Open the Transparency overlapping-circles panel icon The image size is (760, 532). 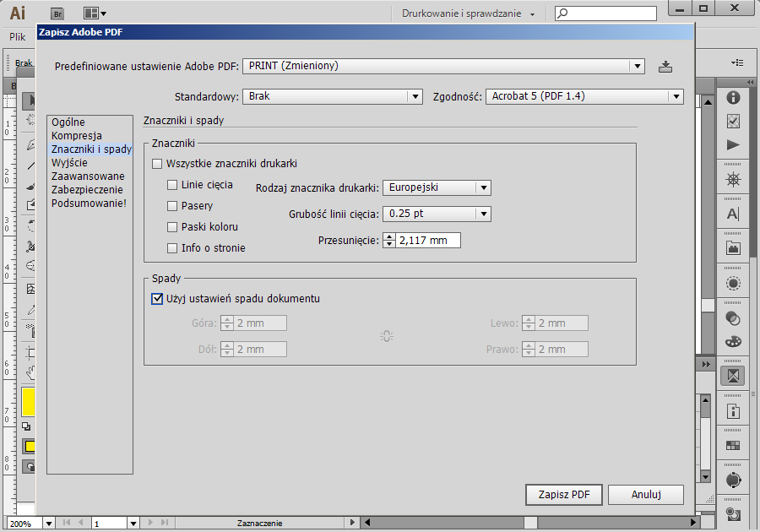(733, 318)
